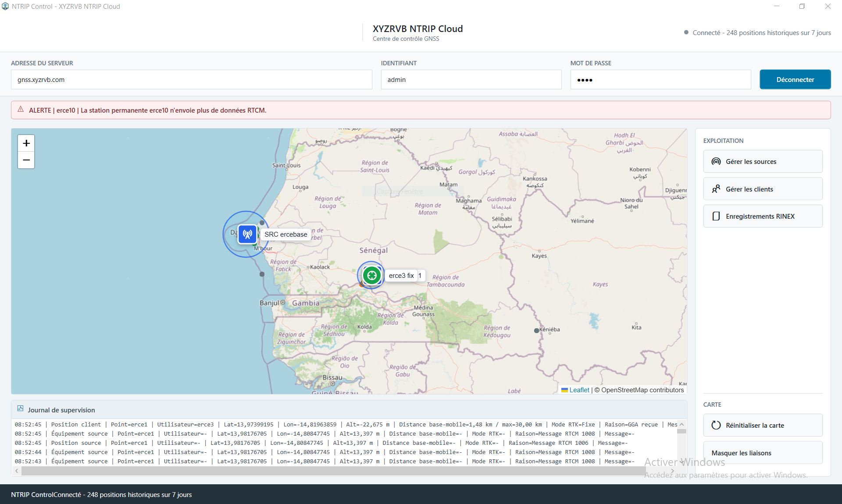This screenshot has width=842, height=504.
Task: Toggle Masquer les liaisons
Action: tap(763, 453)
